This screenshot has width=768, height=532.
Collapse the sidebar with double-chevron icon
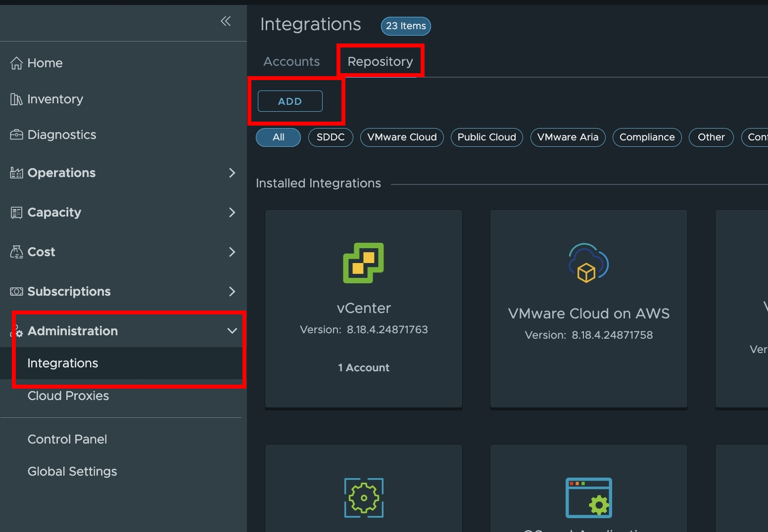[226, 21]
